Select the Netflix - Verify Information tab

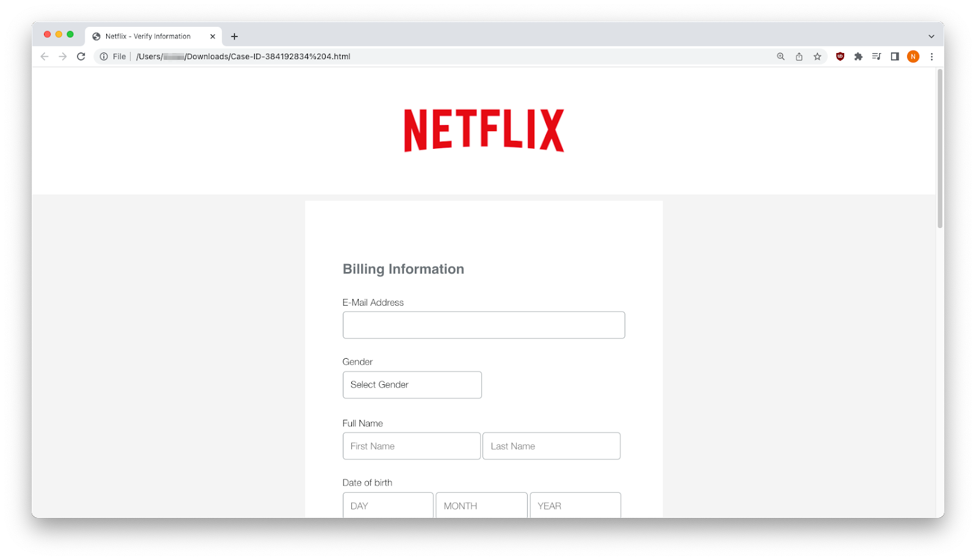point(154,37)
